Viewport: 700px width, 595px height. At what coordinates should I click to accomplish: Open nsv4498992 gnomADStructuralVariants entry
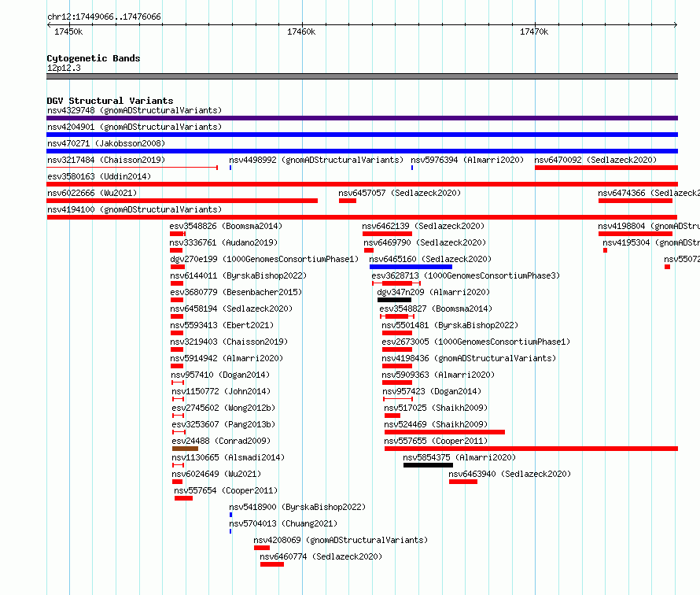tap(316, 160)
